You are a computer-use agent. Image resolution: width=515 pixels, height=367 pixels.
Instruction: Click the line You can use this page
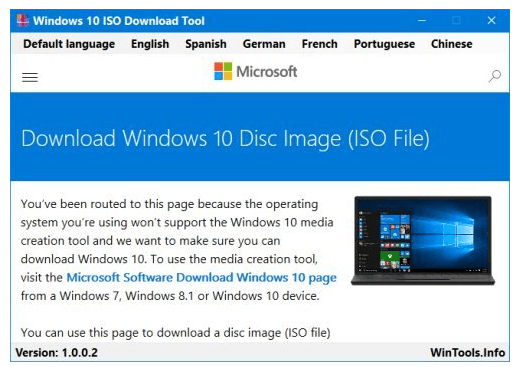(x=175, y=333)
